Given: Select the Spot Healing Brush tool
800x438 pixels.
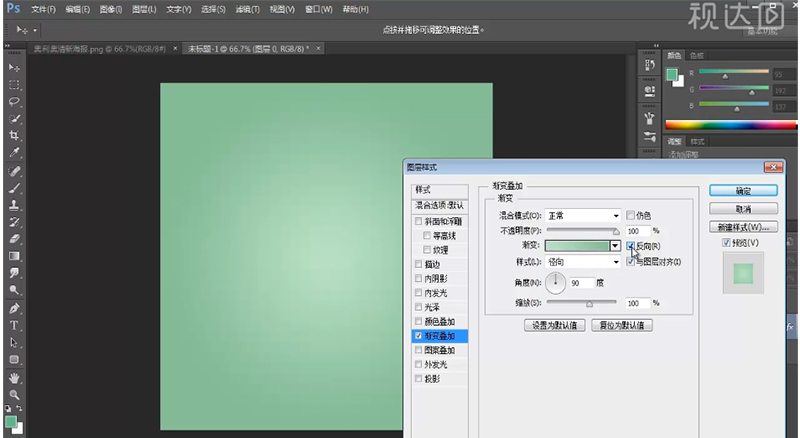Looking at the screenshot, I should (14, 171).
